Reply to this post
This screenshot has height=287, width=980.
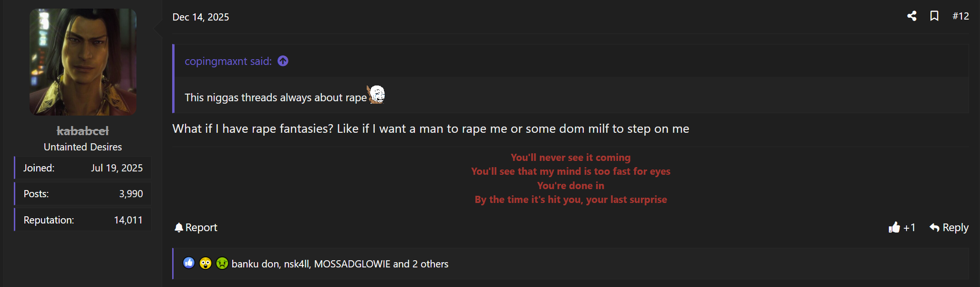tap(949, 227)
